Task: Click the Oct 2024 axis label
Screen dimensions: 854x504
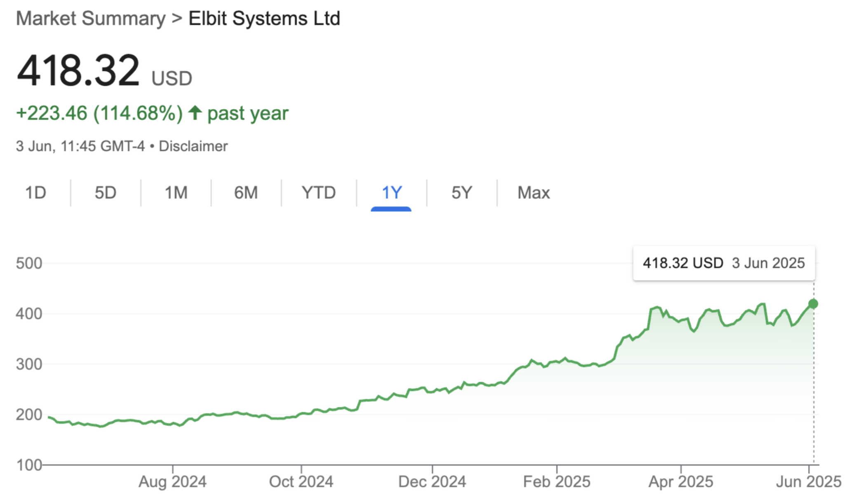Action: click(301, 481)
